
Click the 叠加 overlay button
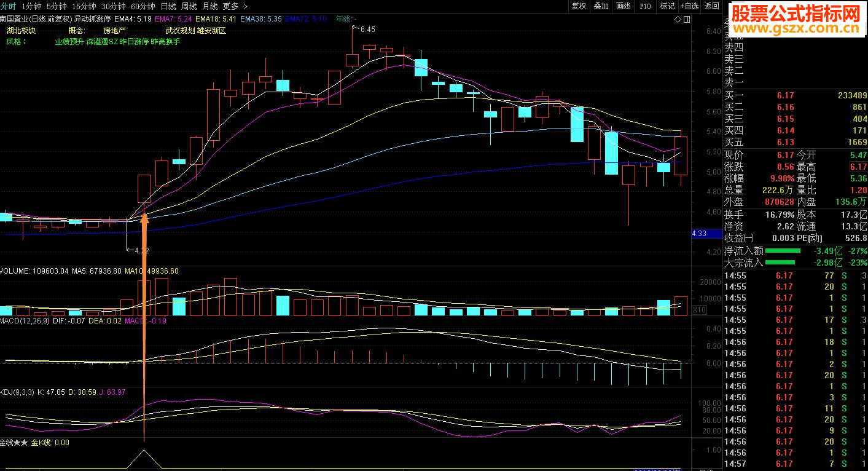coord(601,6)
